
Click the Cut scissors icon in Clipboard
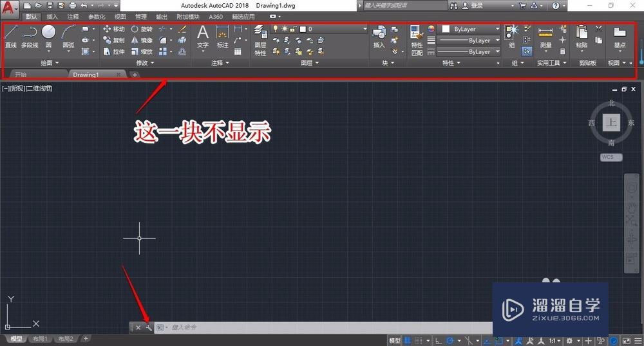click(x=598, y=29)
